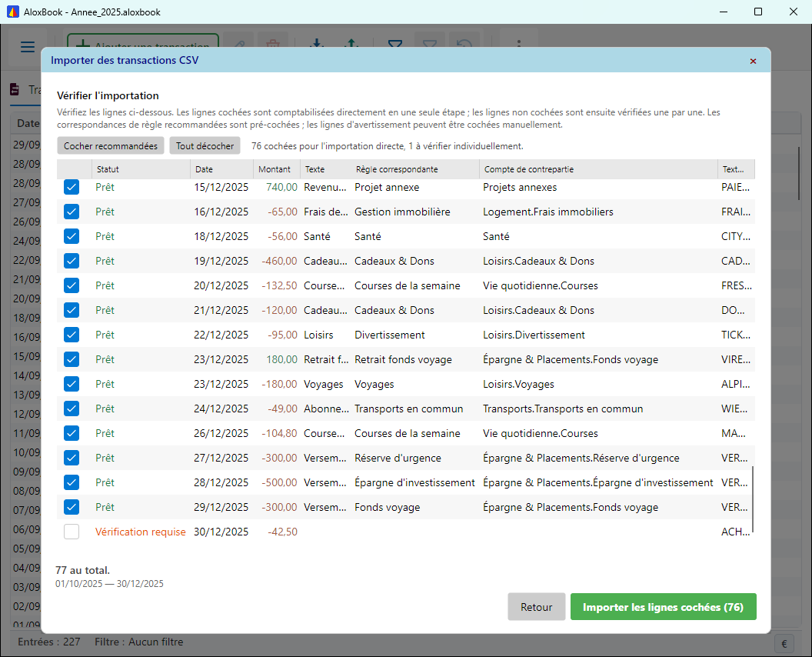Uncheck the Retrait fonds voyage row checkbox

(x=72, y=359)
